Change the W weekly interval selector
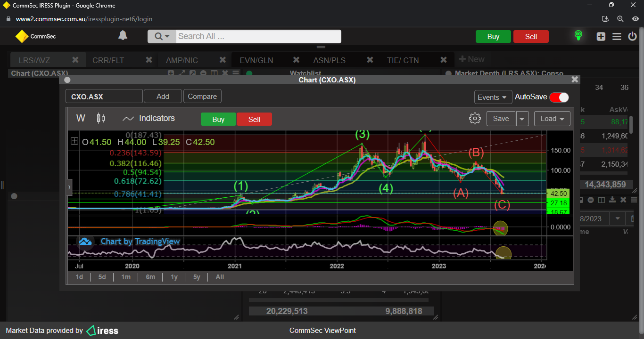Screen dimensions: 644x339 coord(81,118)
